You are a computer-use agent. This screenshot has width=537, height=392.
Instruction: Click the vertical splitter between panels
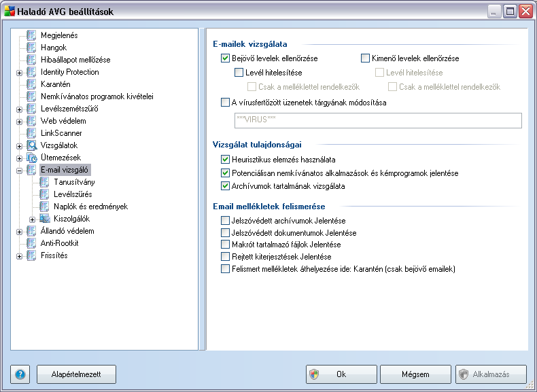click(202, 189)
